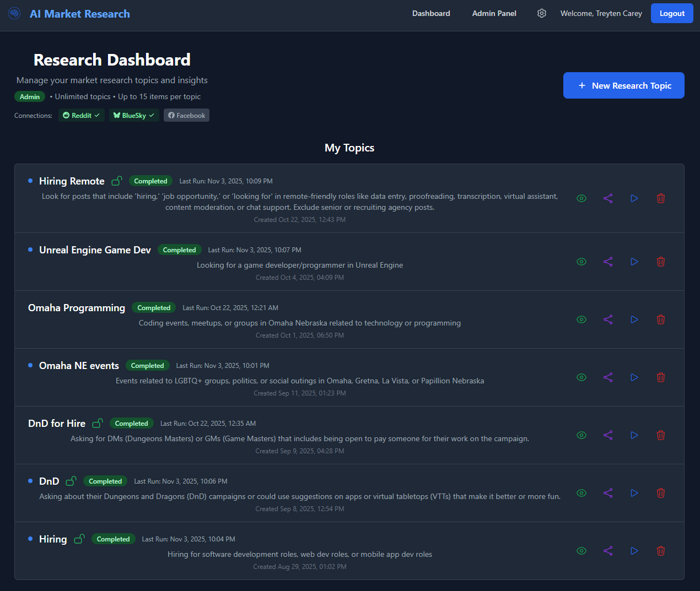The height and width of the screenshot is (591, 700).
Task: Go to the Dashboard nav item
Action: [431, 13]
